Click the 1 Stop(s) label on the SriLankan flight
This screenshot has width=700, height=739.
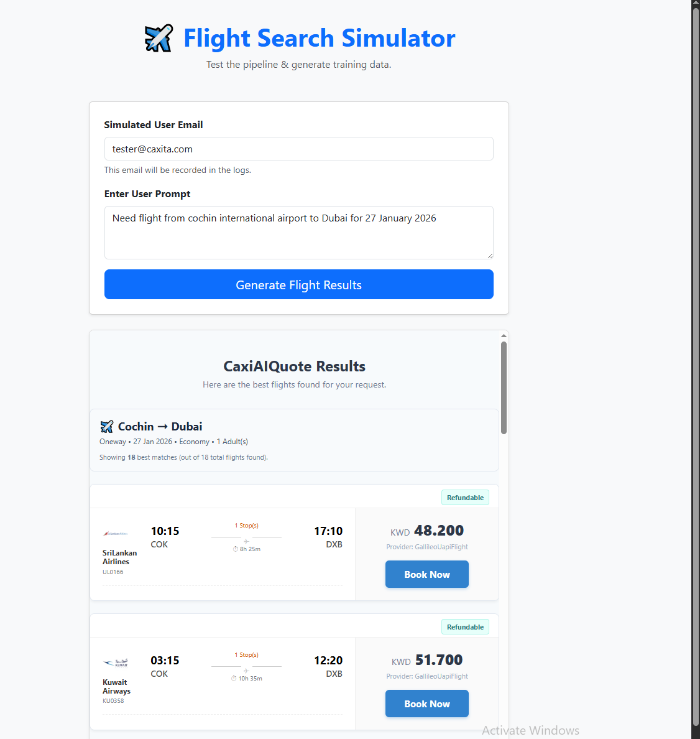click(246, 526)
